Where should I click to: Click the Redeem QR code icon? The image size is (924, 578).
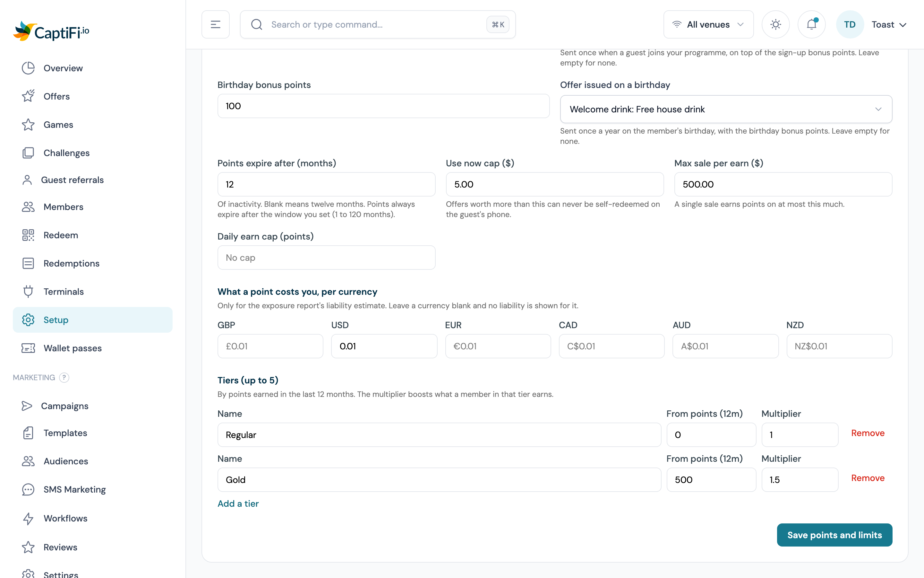(x=28, y=235)
